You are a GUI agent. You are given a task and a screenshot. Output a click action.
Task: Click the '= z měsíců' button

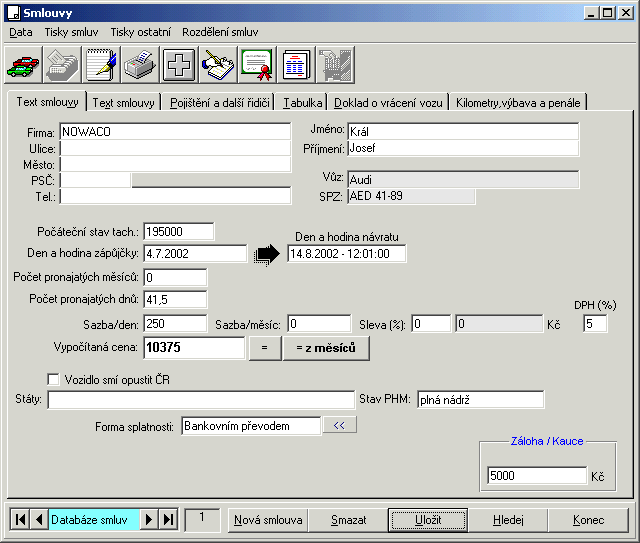pos(326,348)
